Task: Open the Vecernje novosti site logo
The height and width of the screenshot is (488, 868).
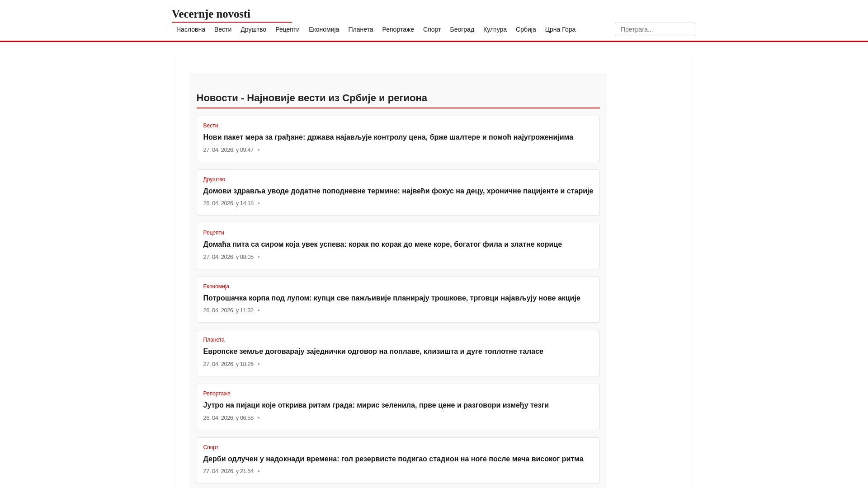Action: [x=211, y=14]
